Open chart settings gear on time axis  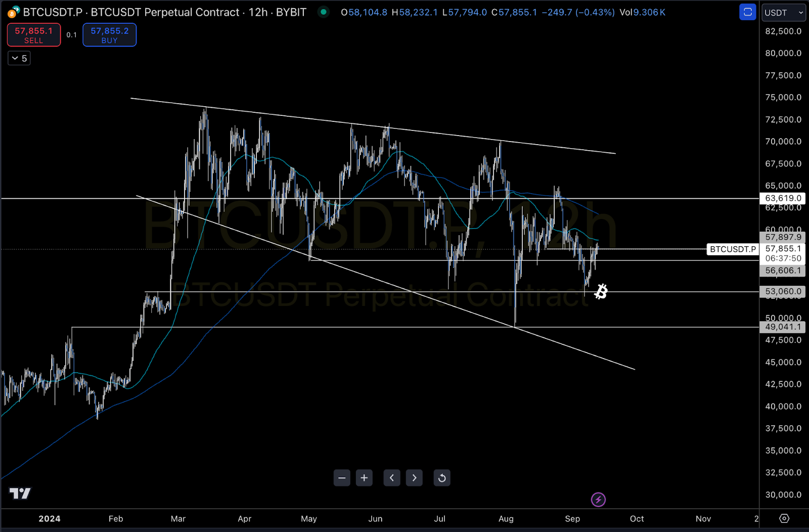coord(784,518)
